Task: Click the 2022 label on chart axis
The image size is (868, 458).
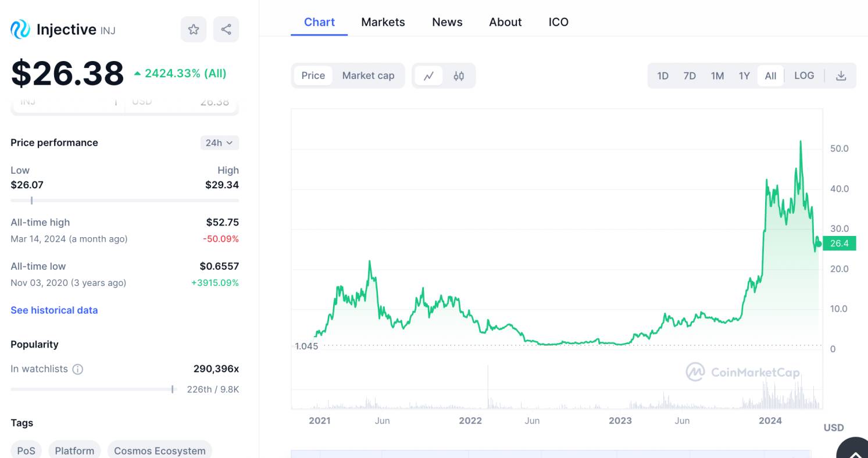Action: pyautogui.click(x=470, y=421)
